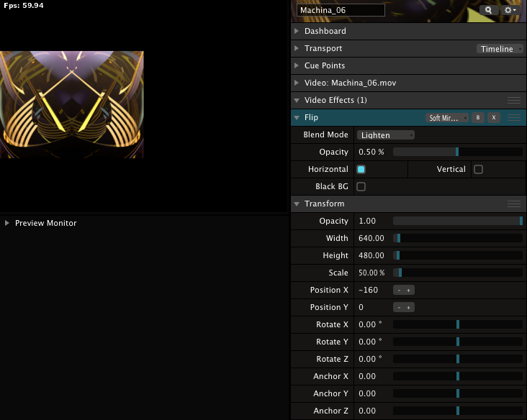527x420 pixels.
Task: Click the Rotate Z value 0.00
Action: pos(370,359)
